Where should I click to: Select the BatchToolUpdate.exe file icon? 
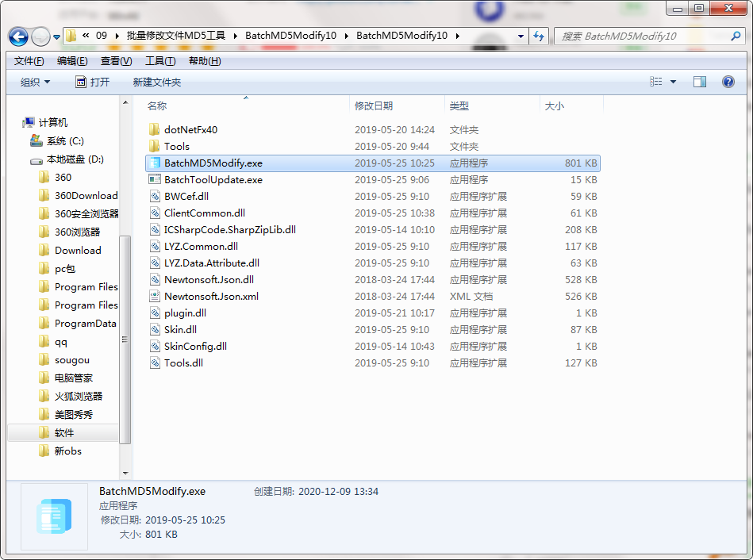pyautogui.click(x=154, y=179)
